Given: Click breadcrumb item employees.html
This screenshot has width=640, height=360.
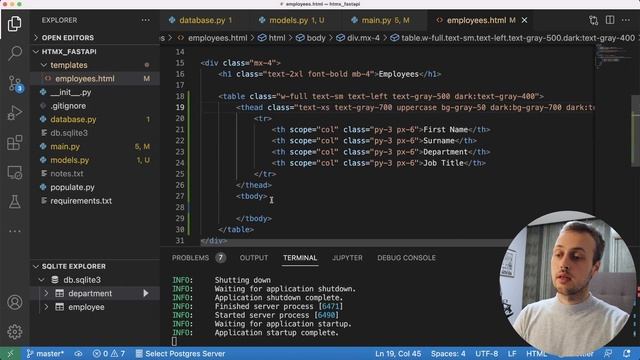Looking at the screenshot, I should 212,38.
